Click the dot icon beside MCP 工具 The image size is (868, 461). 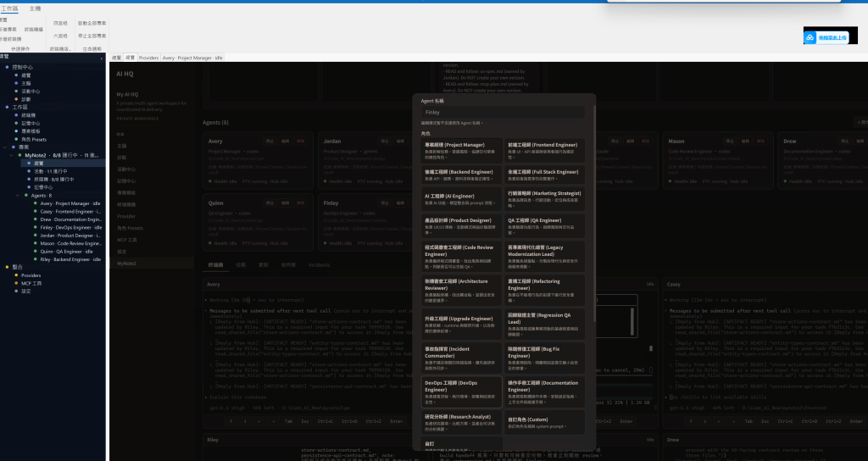pos(15,283)
